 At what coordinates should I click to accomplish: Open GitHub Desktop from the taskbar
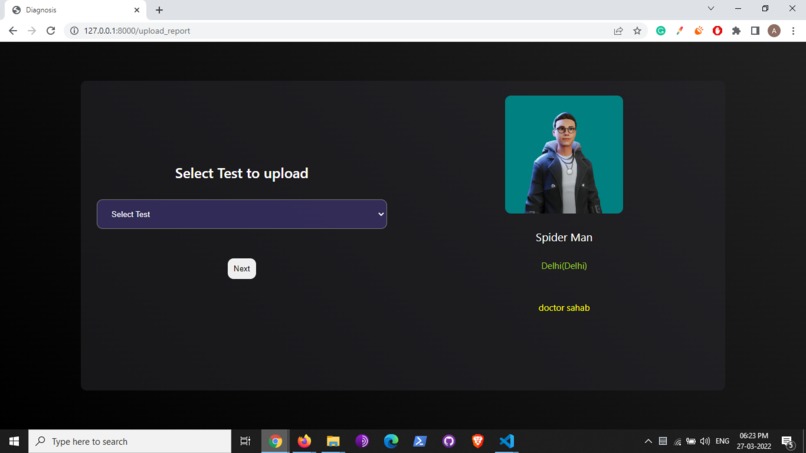pos(449,441)
